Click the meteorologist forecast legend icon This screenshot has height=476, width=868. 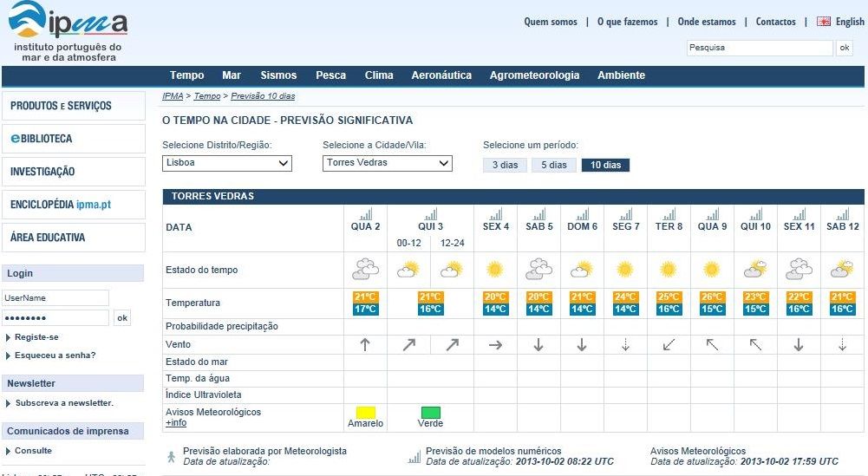coord(171,457)
